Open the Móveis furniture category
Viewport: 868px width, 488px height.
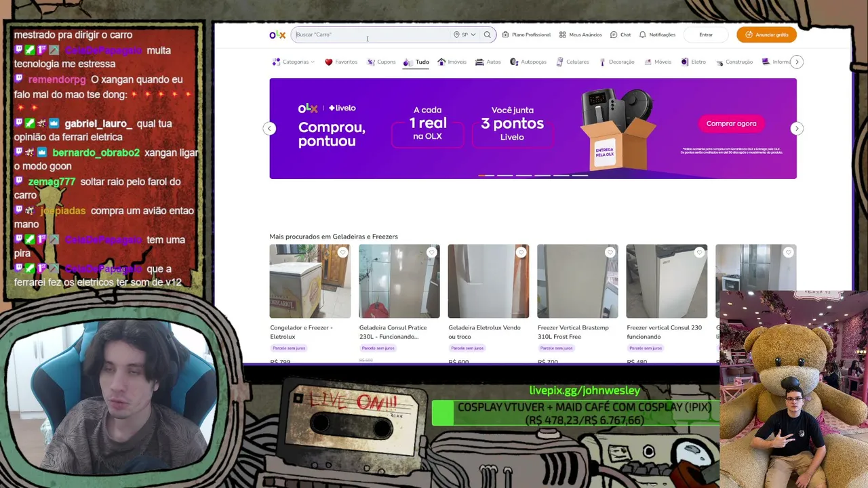(658, 62)
